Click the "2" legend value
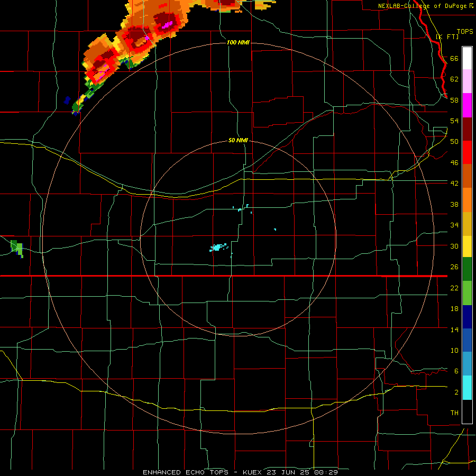This screenshot has height=476, width=476. pyautogui.click(x=456, y=392)
